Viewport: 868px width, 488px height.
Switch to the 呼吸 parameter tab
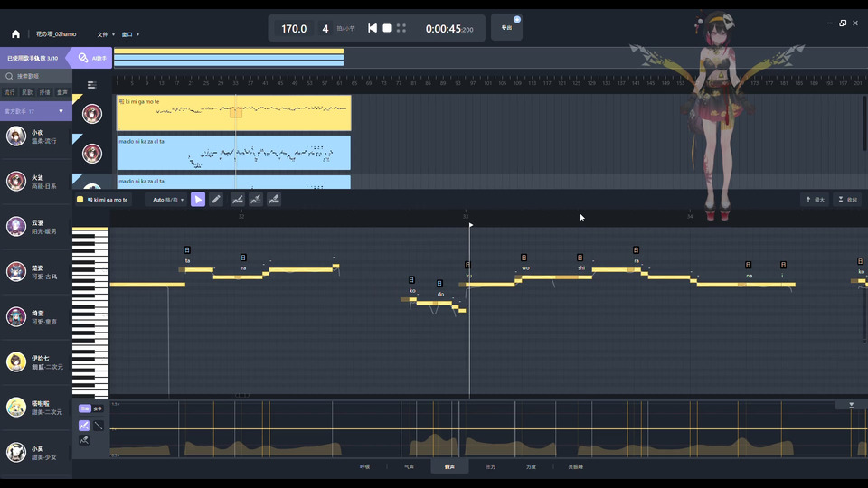pos(364,467)
